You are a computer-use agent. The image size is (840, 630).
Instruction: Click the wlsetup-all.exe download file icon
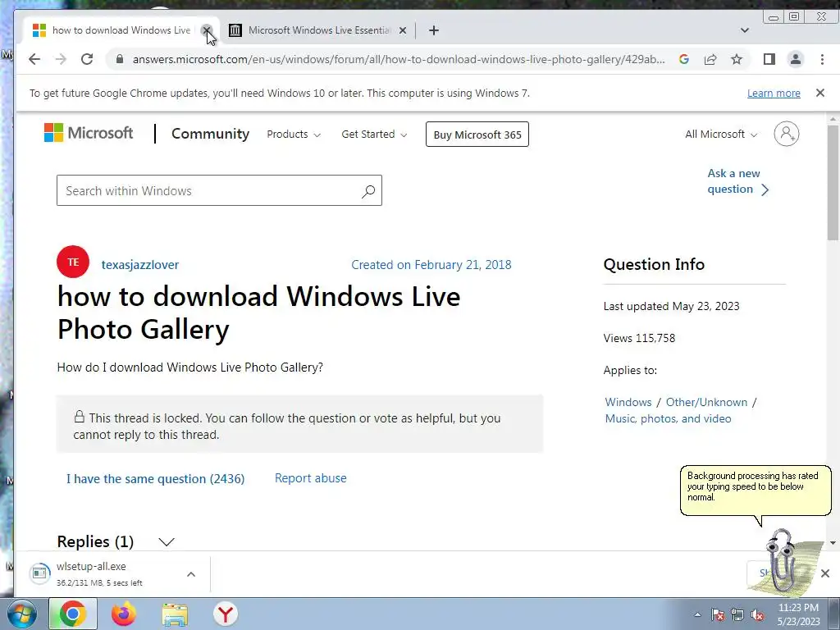click(39, 573)
